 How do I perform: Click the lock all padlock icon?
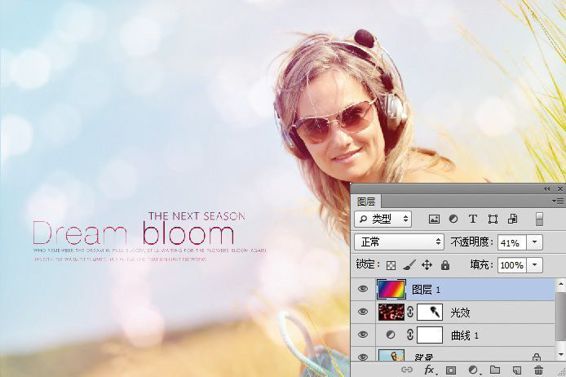(x=445, y=265)
